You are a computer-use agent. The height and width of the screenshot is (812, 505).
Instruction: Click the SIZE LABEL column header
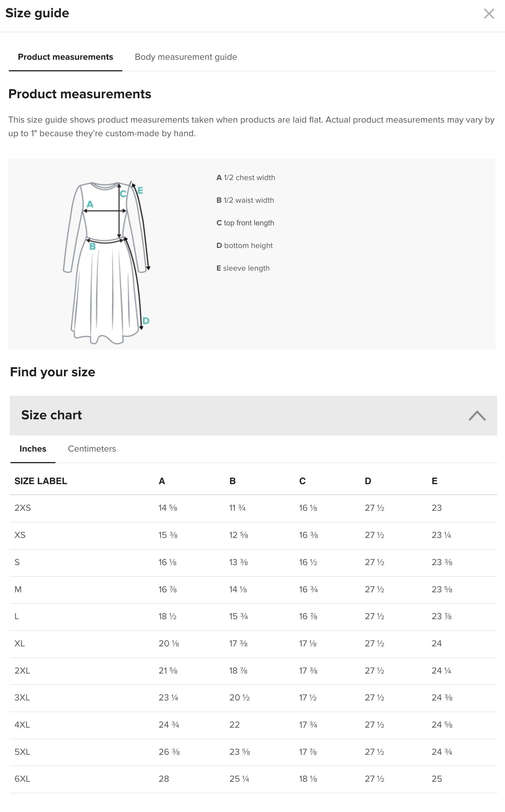click(x=41, y=481)
